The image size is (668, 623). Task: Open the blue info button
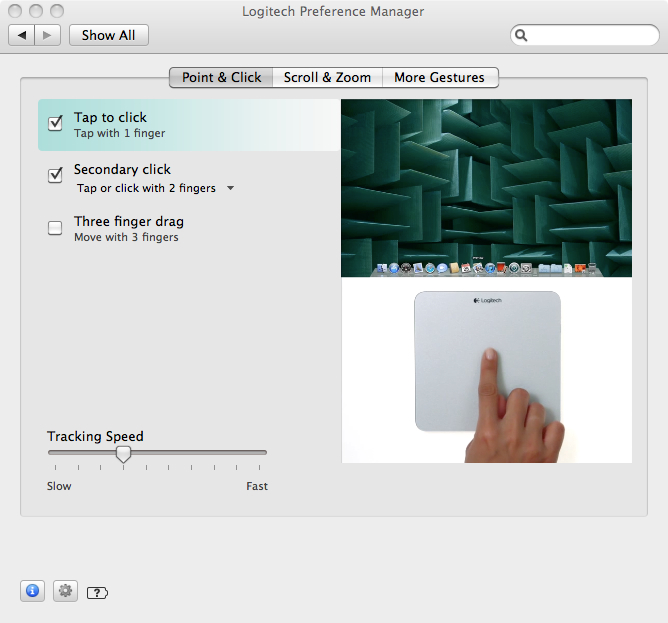click(32, 591)
